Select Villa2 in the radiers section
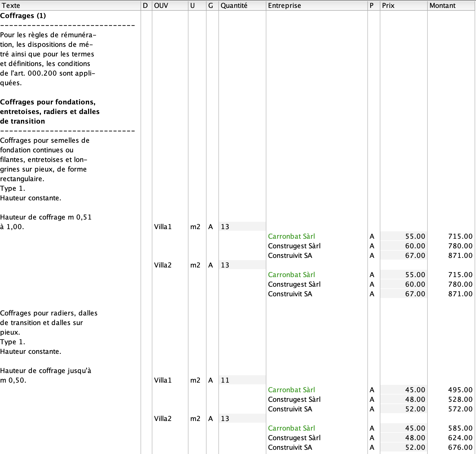The height and width of the screenshot is (454, 476). coord(163,419)
